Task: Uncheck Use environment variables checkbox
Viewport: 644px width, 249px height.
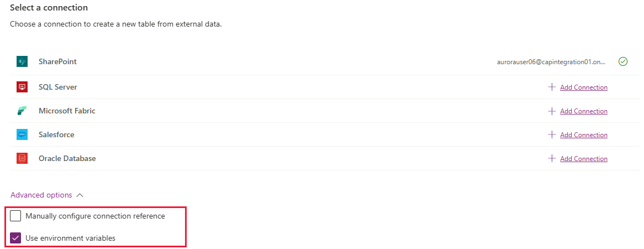Action: coord(15,238)
